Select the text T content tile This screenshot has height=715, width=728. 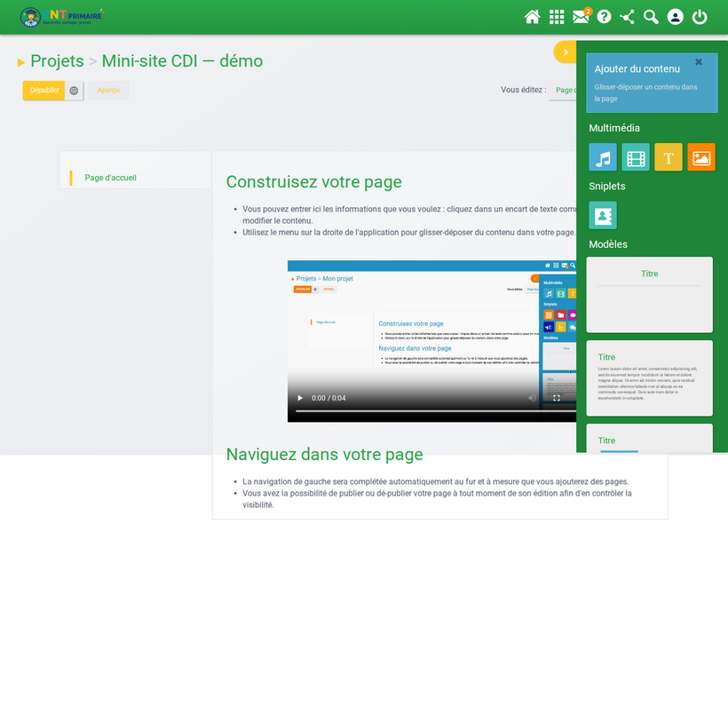[669, 157]
